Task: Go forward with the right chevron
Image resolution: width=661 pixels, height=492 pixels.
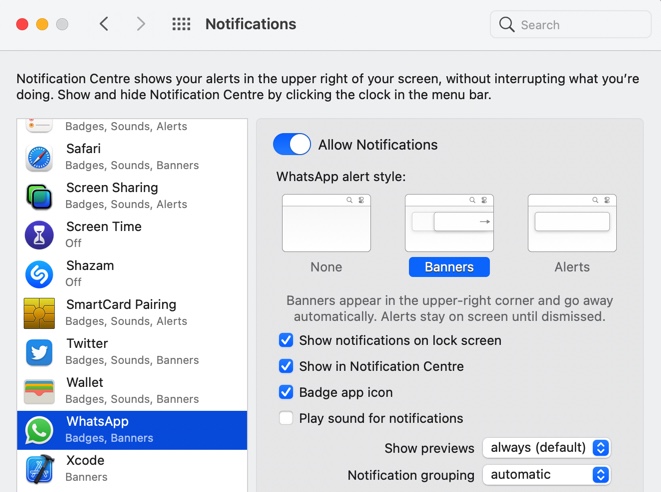Action: [x=141, y=24]
